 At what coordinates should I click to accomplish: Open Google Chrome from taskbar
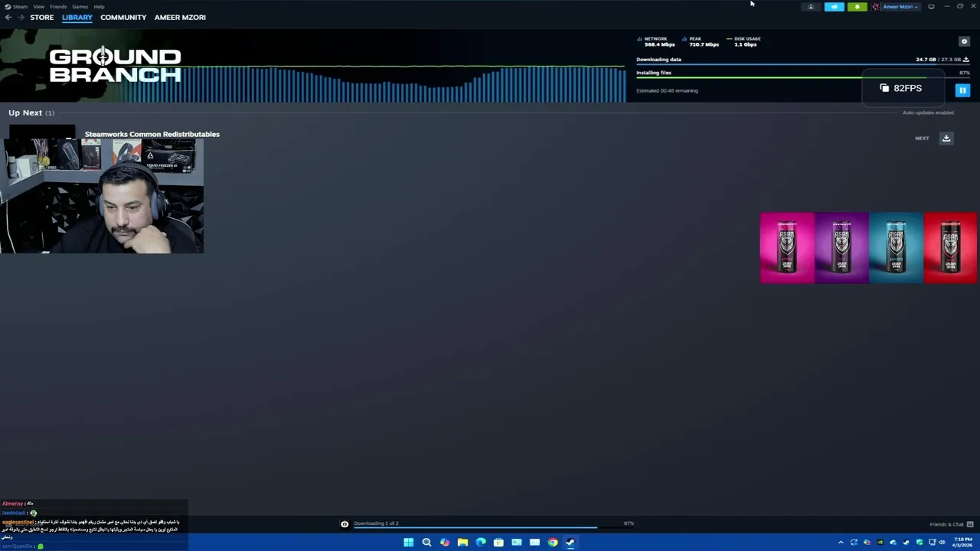[553, 543]
